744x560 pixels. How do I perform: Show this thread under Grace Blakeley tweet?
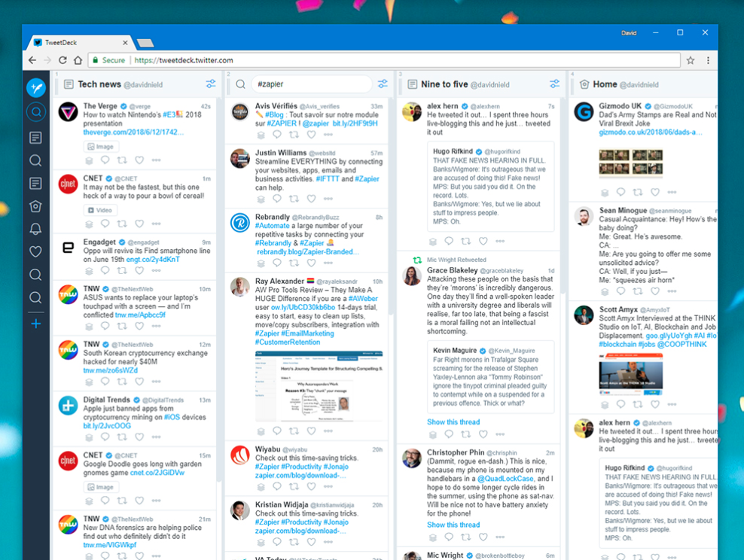point(453,422)
